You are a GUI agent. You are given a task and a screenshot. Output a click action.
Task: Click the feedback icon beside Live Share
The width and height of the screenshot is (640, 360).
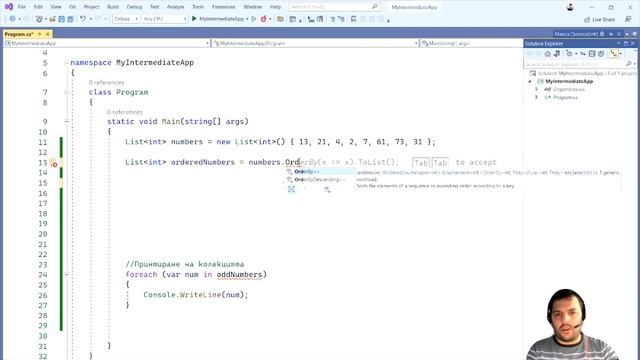tap(628, 19)
